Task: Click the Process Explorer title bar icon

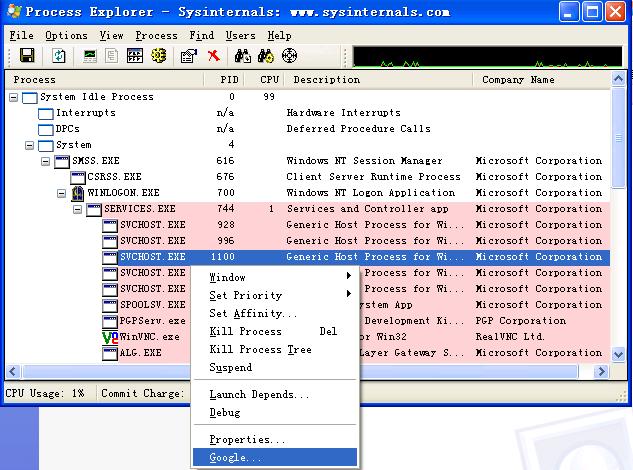Action: [14, 11]
